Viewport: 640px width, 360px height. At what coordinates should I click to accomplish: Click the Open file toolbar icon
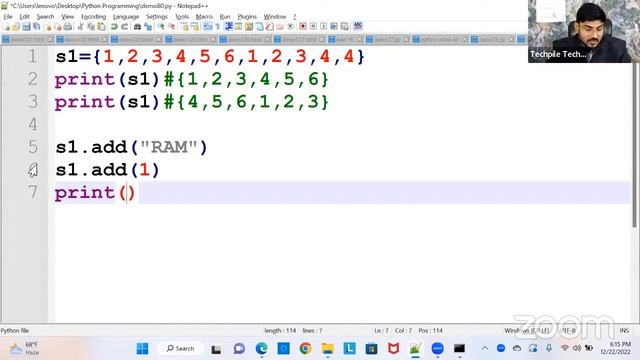point(16,27)
